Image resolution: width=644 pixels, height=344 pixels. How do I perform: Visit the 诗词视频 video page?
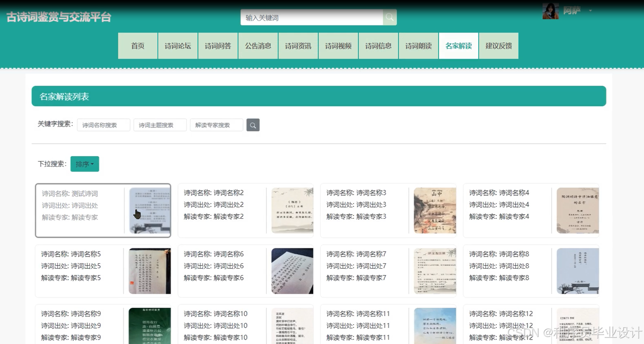click(x=338, y=46)
